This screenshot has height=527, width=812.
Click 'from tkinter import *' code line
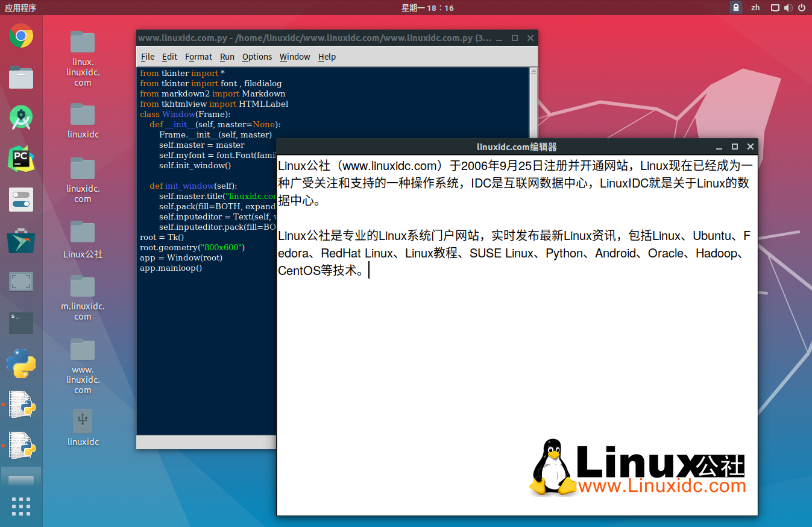pos(182,73)
